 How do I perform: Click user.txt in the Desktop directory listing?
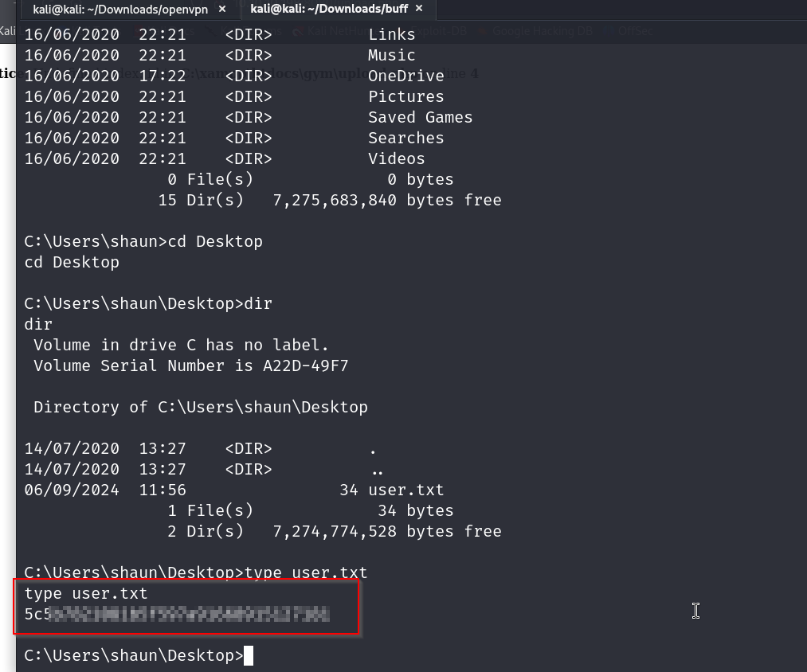pyautogui.click(x=405, y=490)
